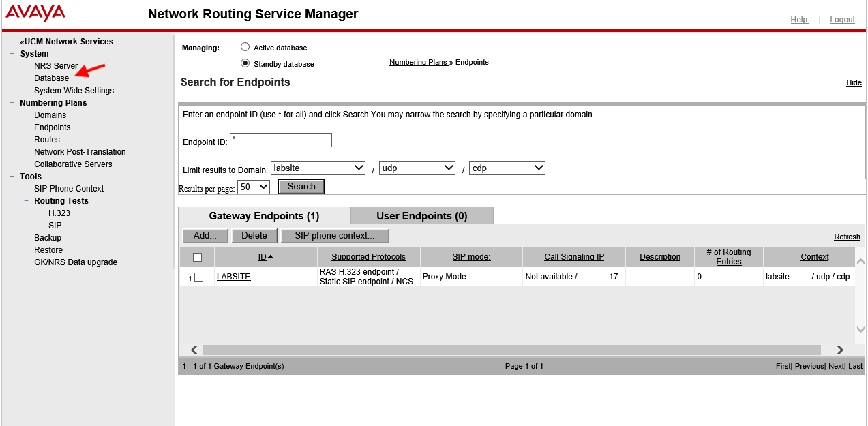Go to Domains in Numbering Plans
This screenshot has height=426, width=868.
tap(50, 115)
